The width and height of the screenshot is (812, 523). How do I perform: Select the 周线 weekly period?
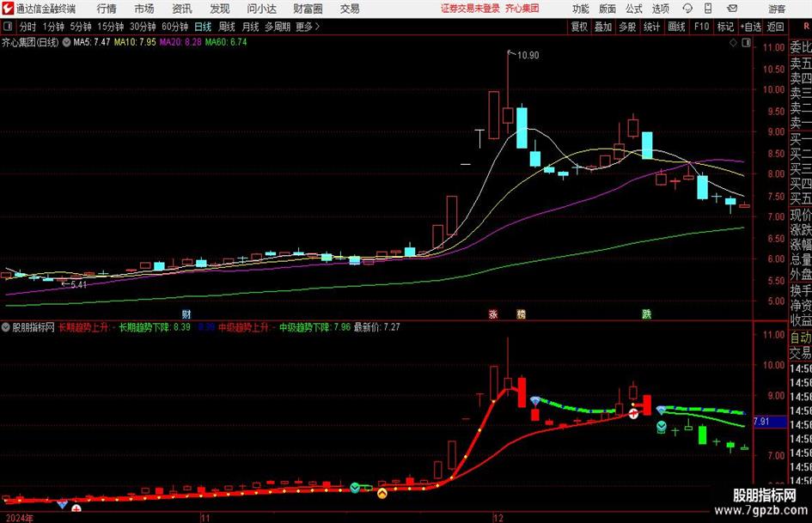click(x=227, y=27)
